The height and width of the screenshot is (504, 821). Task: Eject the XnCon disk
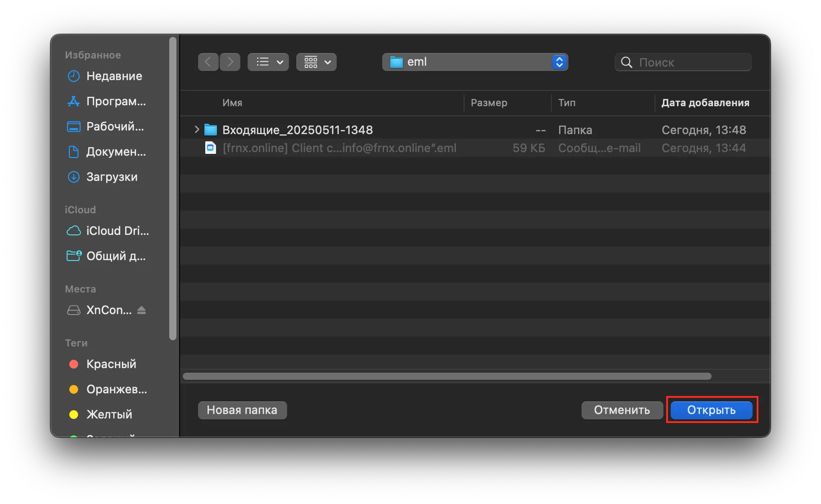click(141, 310)
